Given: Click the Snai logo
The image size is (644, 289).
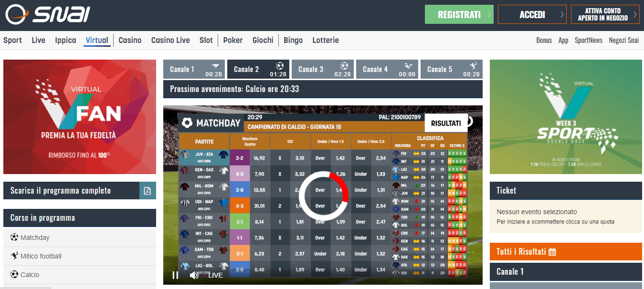Looking at the screenshot, I should click(47, 14).
